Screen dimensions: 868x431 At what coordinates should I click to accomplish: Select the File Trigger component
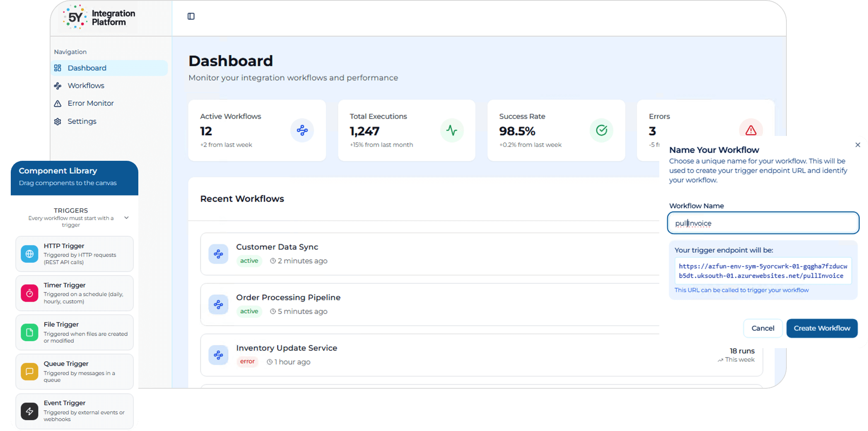[x=75, y=332]
